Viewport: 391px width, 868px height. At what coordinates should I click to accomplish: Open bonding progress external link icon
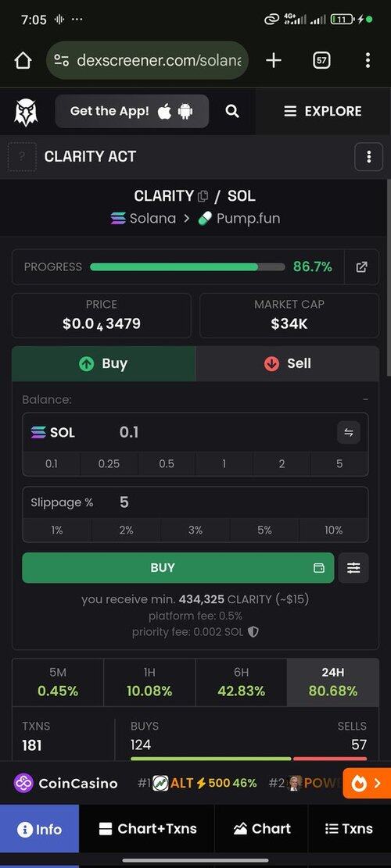pyautogui.click(x=361, y=267)
